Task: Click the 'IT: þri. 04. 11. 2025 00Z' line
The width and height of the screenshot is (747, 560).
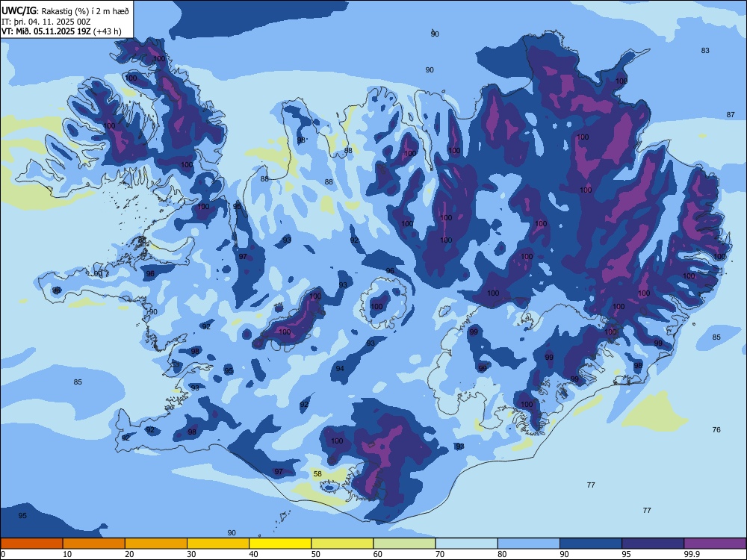Action: pyautogui.click(x=46, y=22)
